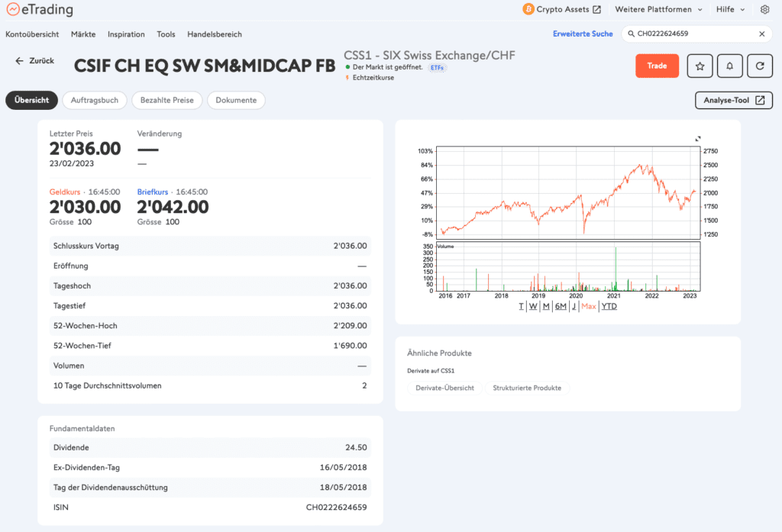782x532 pixels.
Task: Click the green market open status dot
Action: point(347,67)
